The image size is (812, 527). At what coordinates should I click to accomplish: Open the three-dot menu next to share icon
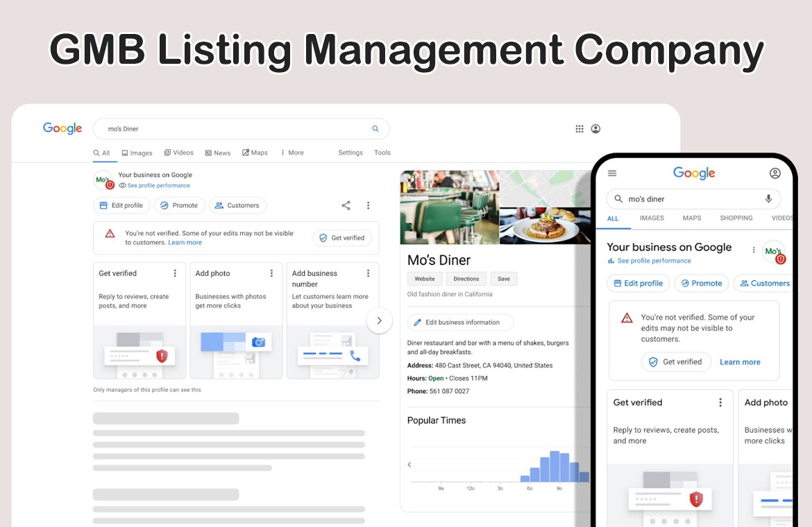(x=369, y=205)
